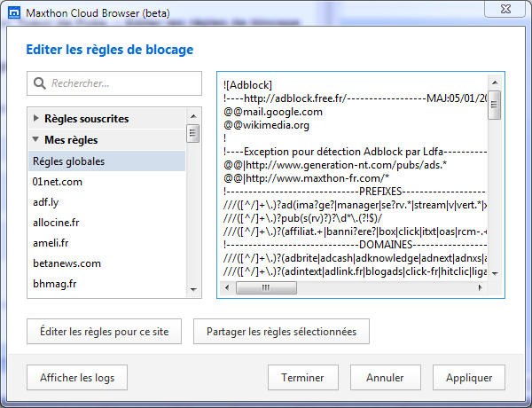
Task: Click the maxthon-fr.com exception line
Action: (x=307, y=178)
